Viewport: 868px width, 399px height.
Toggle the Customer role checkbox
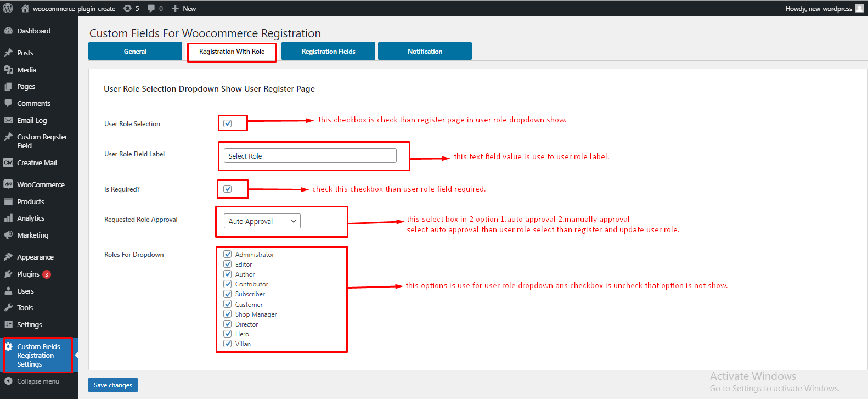228,304
